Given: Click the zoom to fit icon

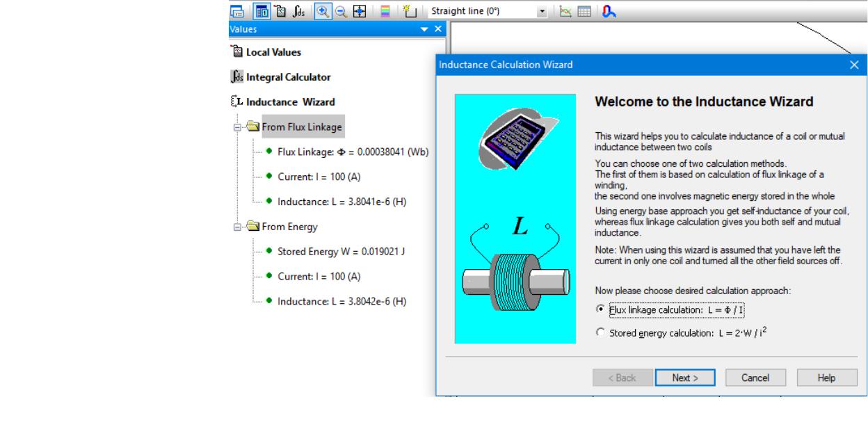Looking at the screenshot, I should click(x=360, y=12).
